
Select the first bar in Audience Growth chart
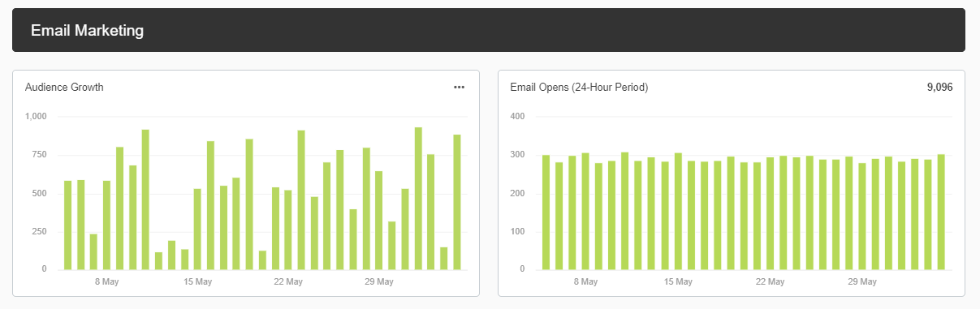click(x=68, y=225)
